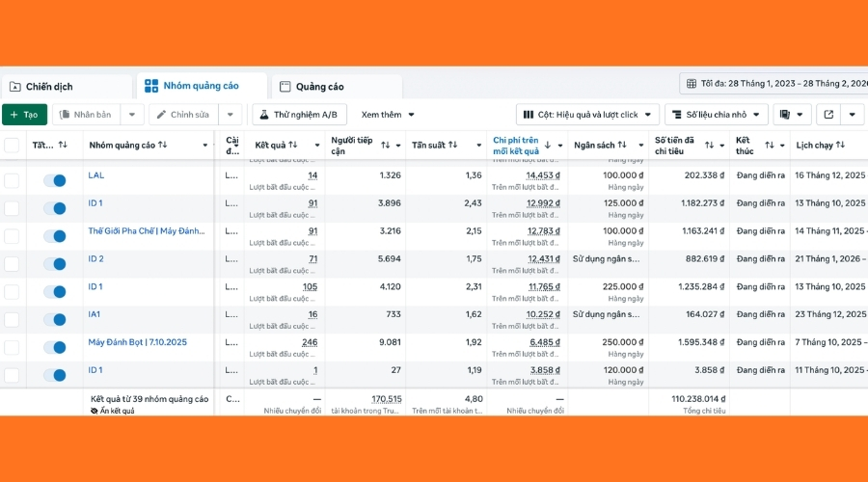This screenshot has height=482, width=868.
Task: Click sort arrows on Kết quả column
Action: pos(301,146)
